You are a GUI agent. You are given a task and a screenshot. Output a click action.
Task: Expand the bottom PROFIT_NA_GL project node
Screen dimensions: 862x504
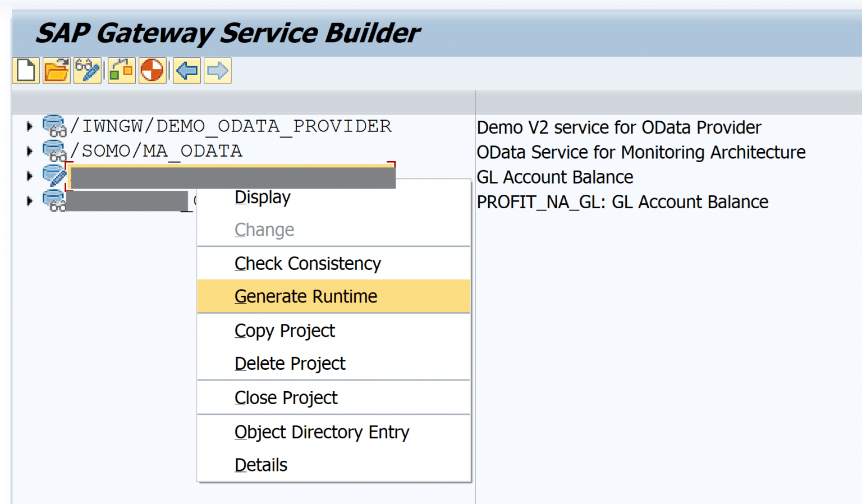[29, 201]
